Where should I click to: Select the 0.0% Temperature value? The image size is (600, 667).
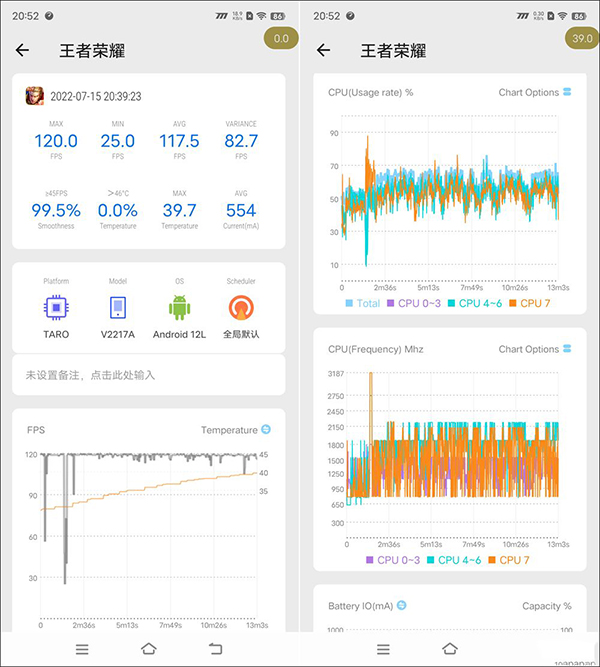[x=118, y=210]
